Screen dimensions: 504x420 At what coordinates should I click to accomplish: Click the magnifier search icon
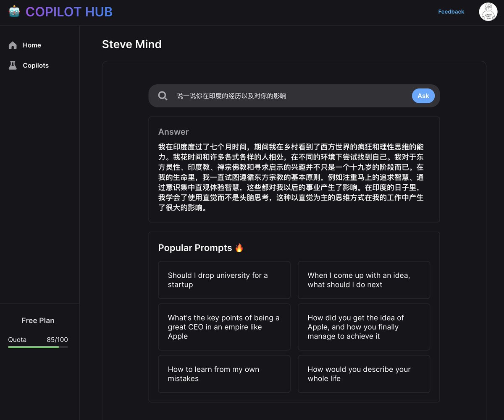click(163, 96)
